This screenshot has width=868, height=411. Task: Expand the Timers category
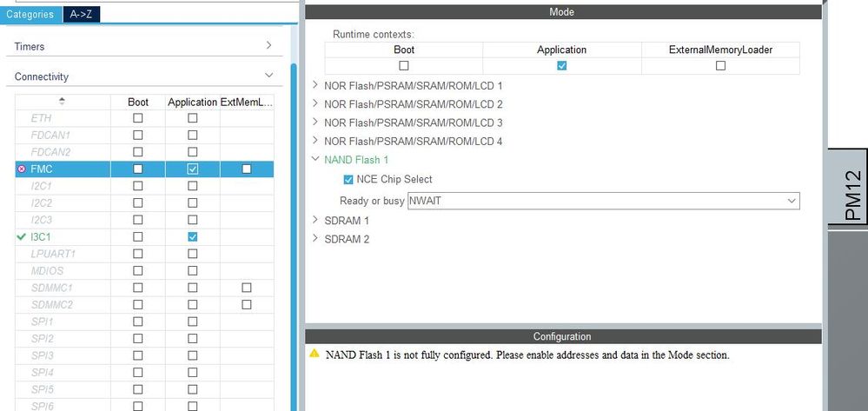(269, 45)
